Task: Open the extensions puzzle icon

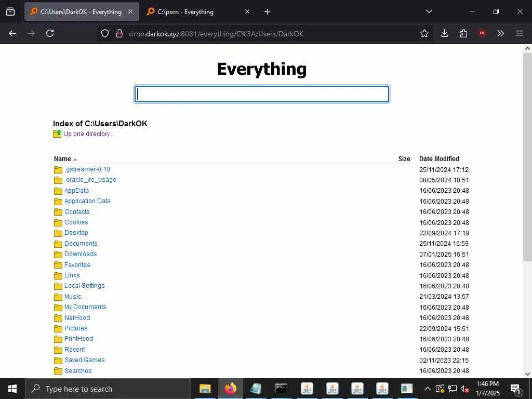Action: coord(463,33)
